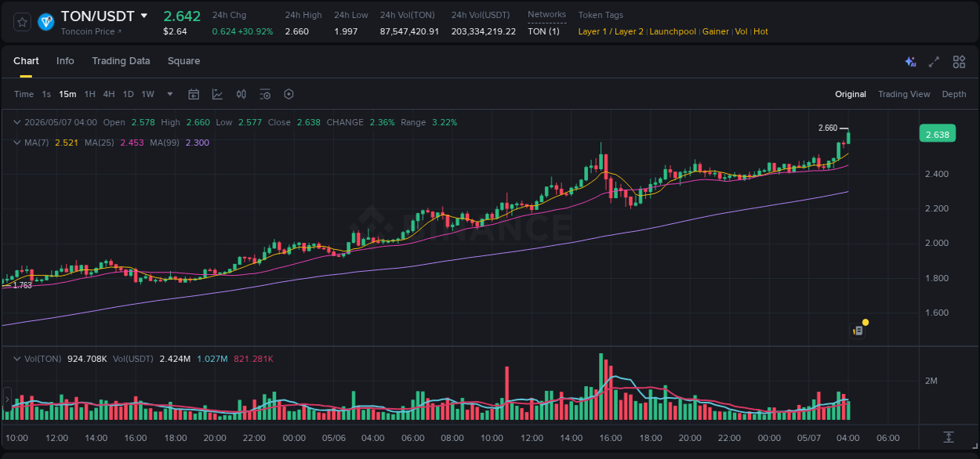Open the candlestick chart style icon
This screenshot has width=980, height=459.
tap(241, 94)
